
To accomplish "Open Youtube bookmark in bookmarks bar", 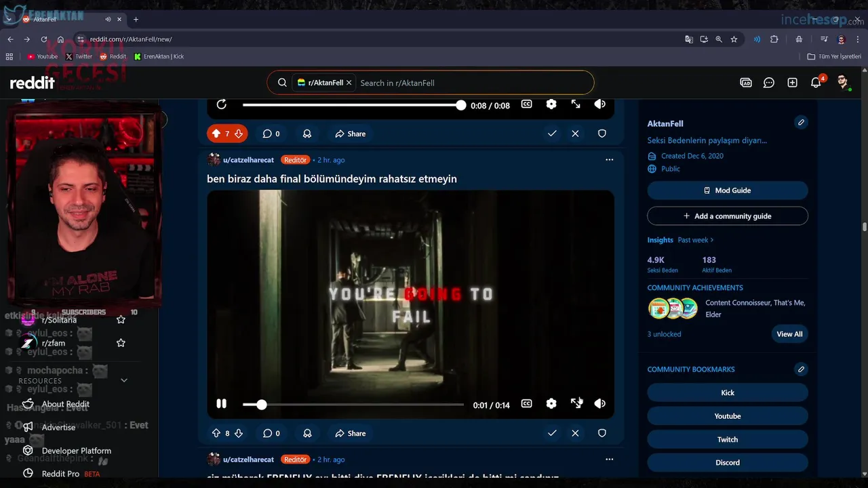I will [x=42, y=57].
